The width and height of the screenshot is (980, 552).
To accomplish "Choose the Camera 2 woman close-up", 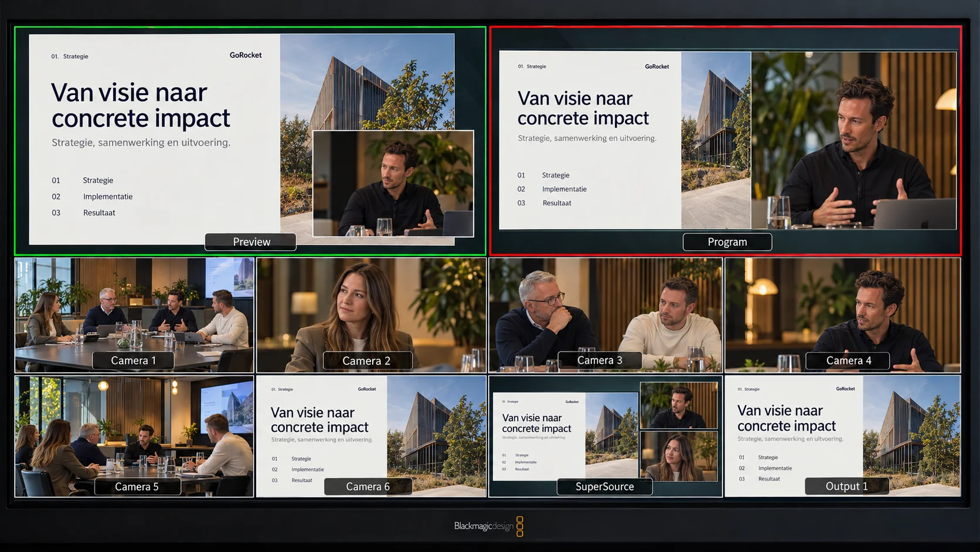I will [x=371, y=315].
